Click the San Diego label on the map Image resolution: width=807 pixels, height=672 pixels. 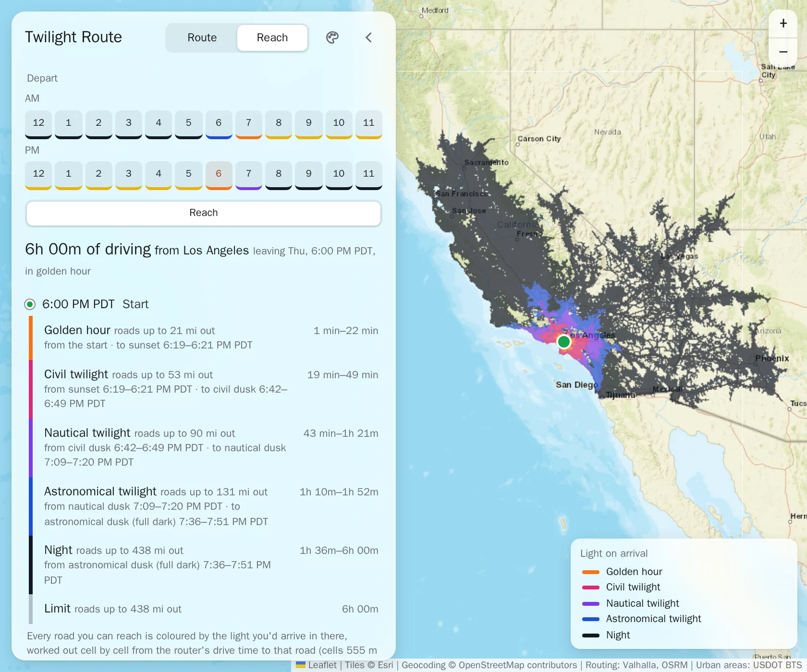577,385
